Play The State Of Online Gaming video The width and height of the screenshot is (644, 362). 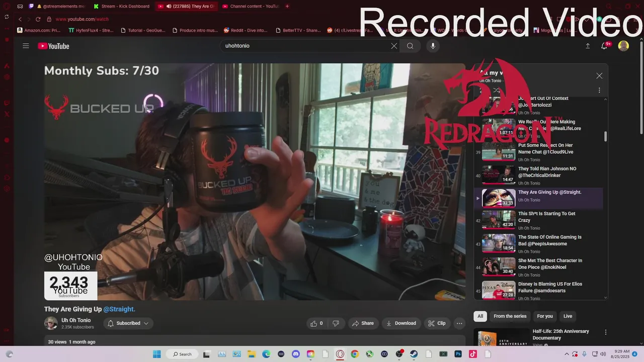pos(538,244)
